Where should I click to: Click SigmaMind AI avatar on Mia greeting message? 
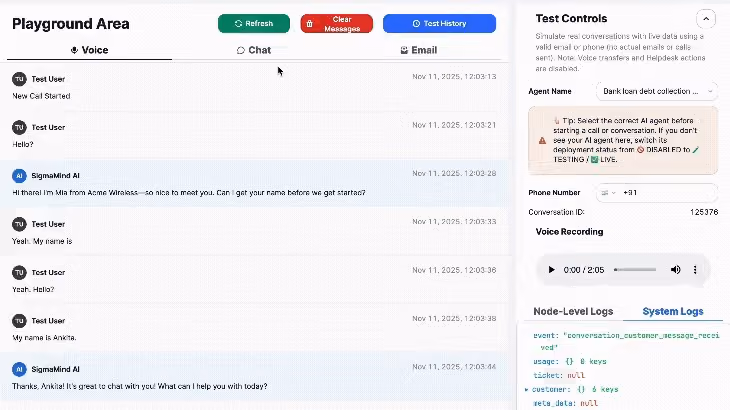click(19, 175)
